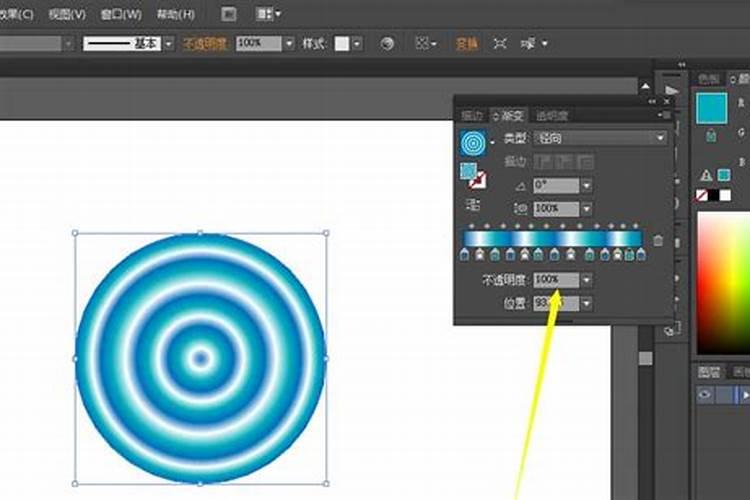Click the gradient slider color bar
The width and height of the screenshot is (750, 500).
point(552,239)
